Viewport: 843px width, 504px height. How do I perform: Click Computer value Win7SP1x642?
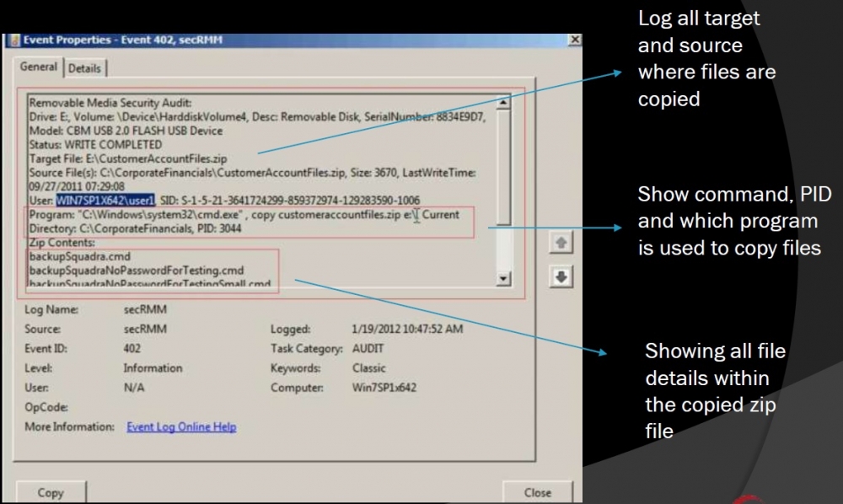(384, 388)
